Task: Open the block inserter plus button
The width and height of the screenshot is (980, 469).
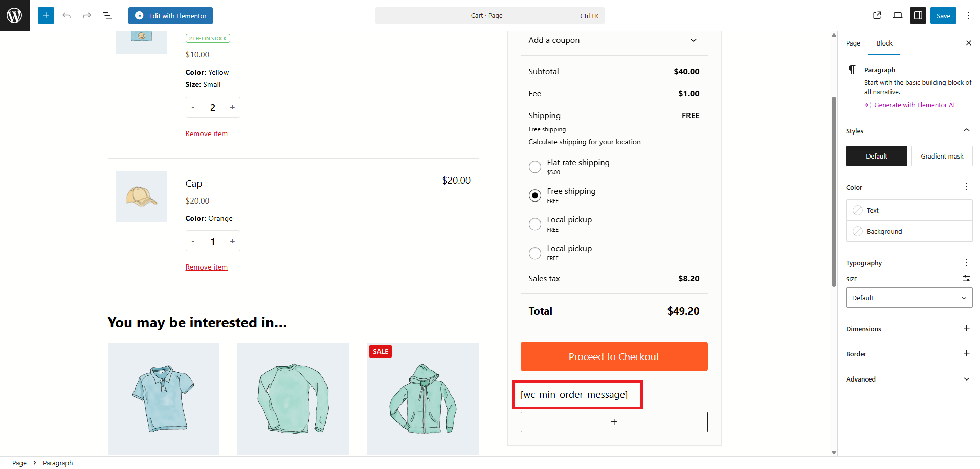Action: coord(46,15)
